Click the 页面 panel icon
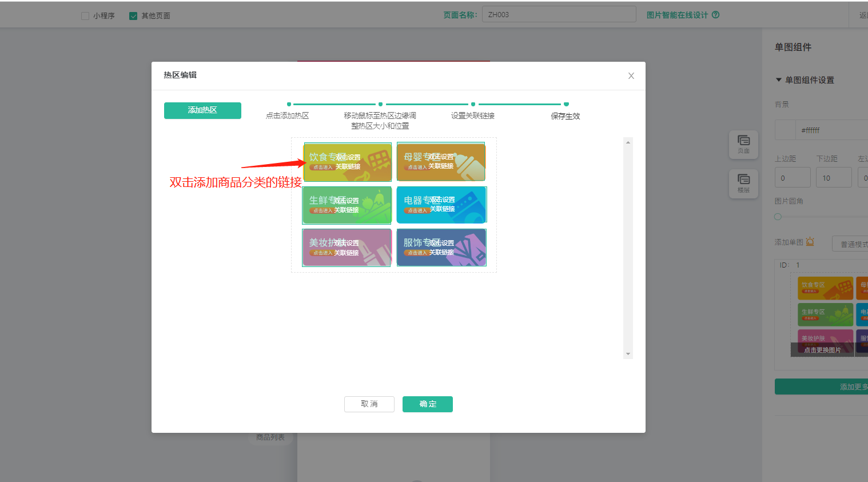The height and width of the screenshot is (482, 868). (x=743, y=144)
